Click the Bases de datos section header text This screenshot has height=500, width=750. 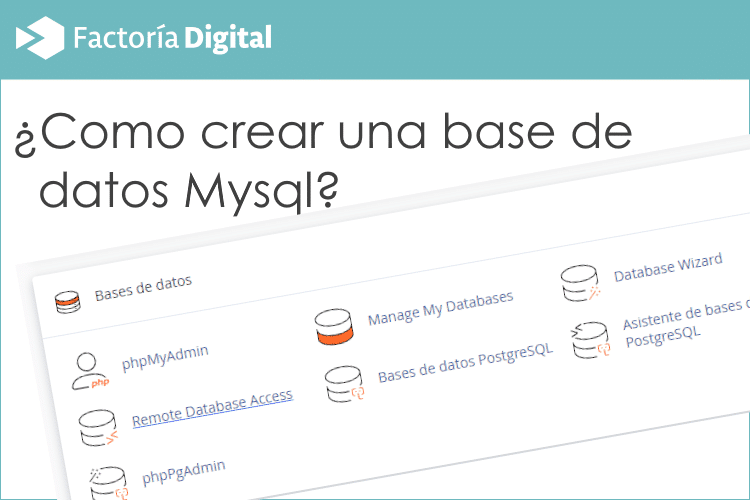click(143, 288)
